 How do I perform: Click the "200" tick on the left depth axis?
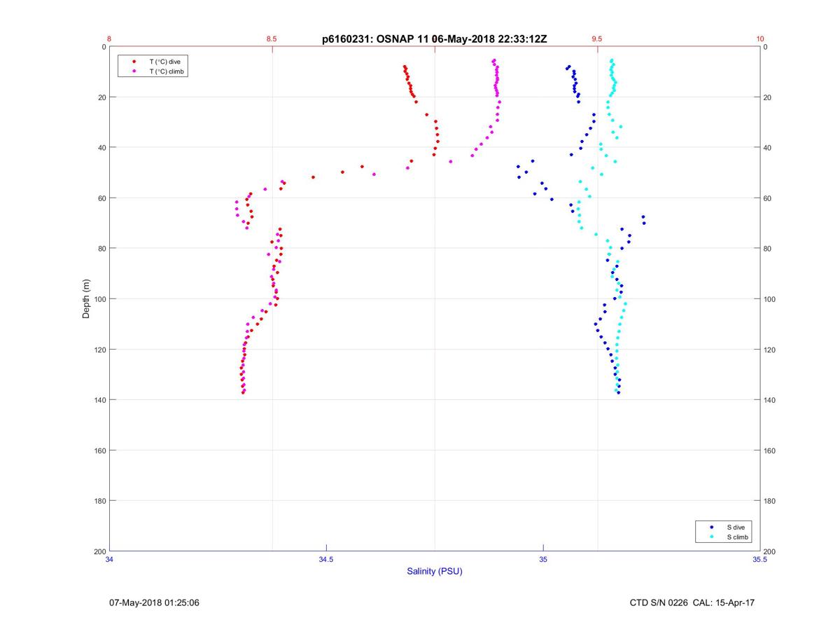pyautogui.click(x=99, y=551)
